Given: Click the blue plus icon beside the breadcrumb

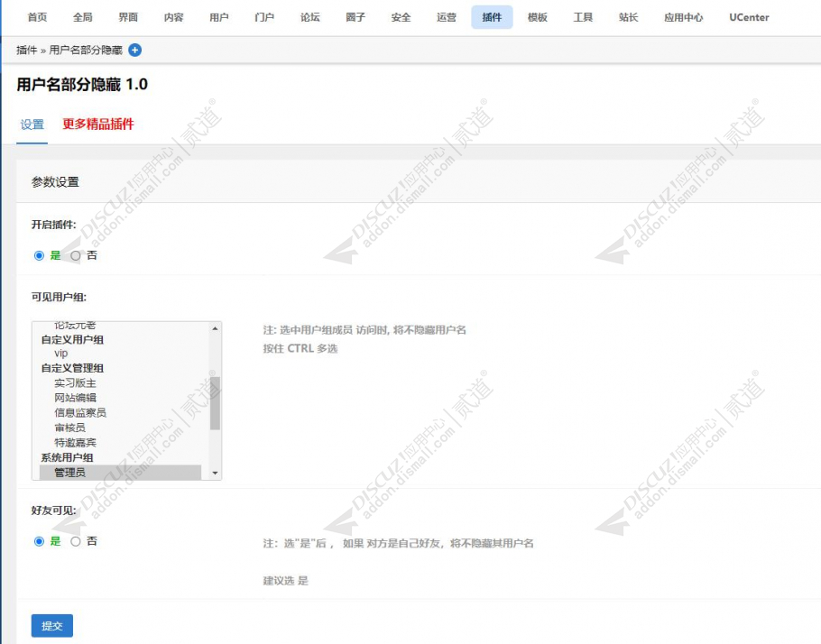Looking at the screenshot, I should 134,51.
